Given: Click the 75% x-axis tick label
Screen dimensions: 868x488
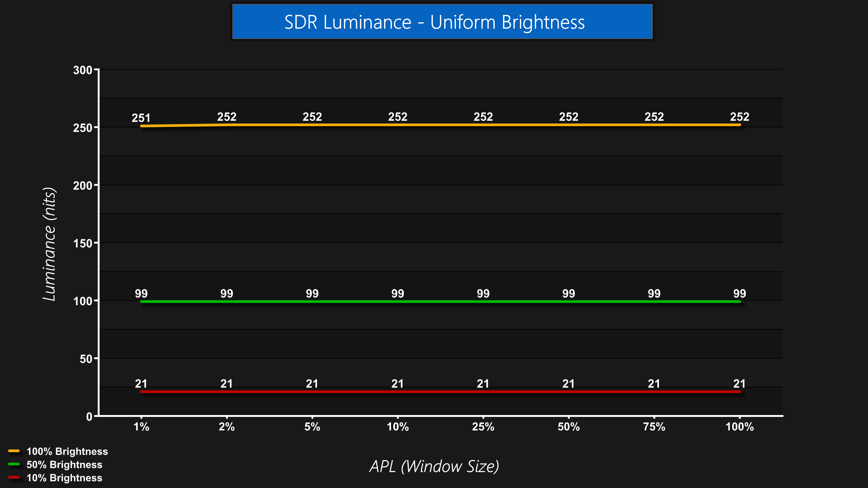Looking at the screenshot, I should click(x=654, y=427).
